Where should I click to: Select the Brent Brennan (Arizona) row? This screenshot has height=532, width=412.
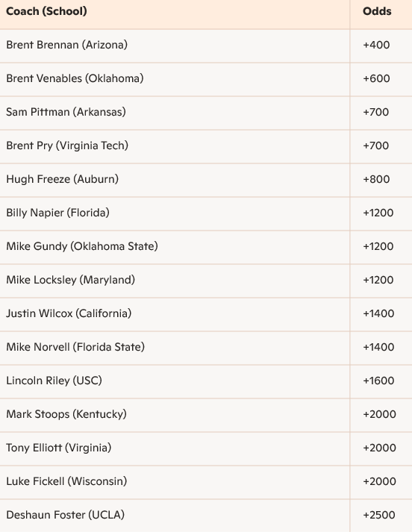pos(206,46)
